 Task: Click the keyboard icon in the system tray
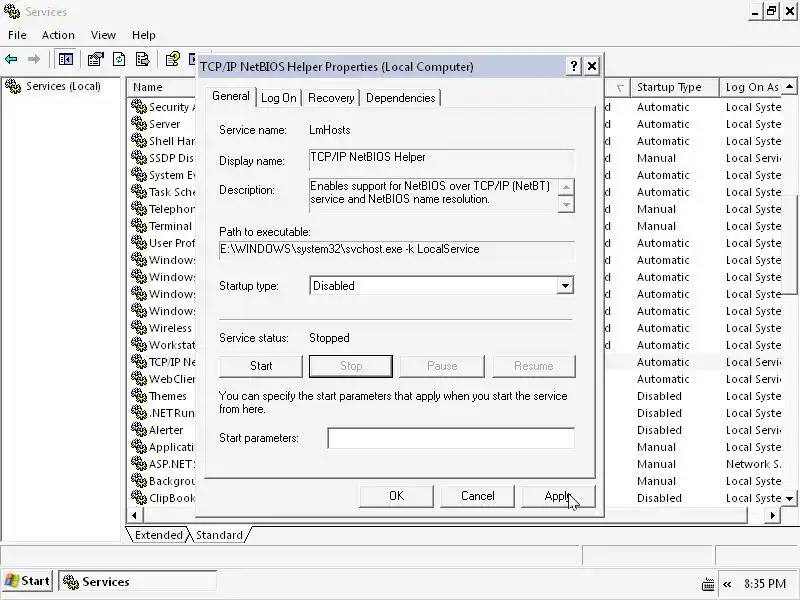708,584
